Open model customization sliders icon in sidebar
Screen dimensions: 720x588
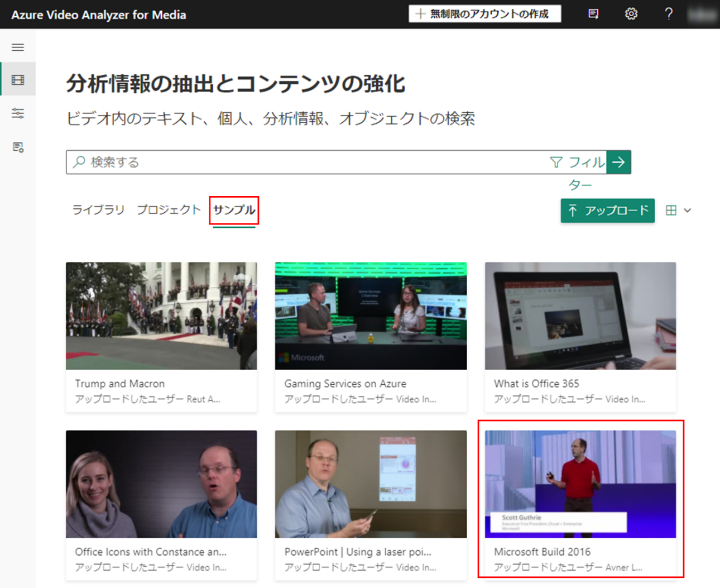(x=18, y=113)
